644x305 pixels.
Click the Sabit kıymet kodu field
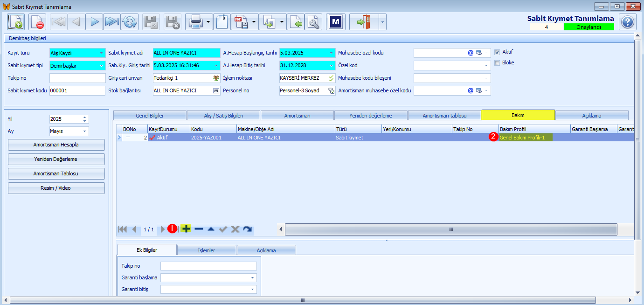(77, 90)
